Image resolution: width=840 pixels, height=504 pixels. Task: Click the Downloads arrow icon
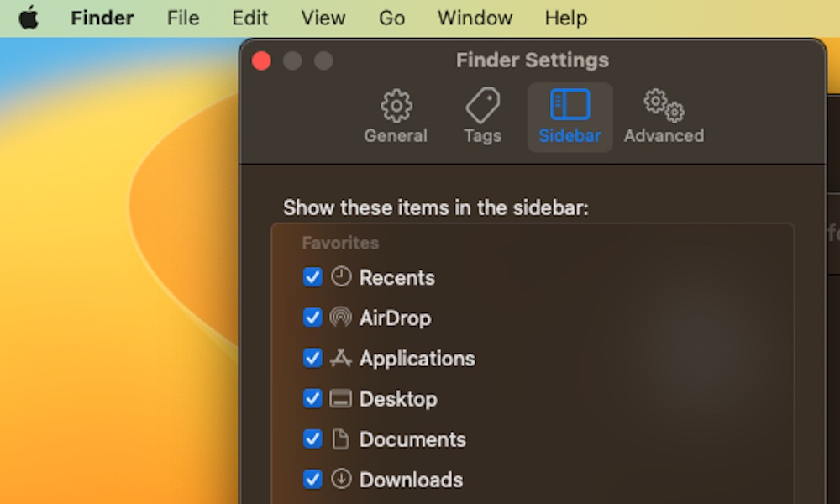tap(341, 479)
